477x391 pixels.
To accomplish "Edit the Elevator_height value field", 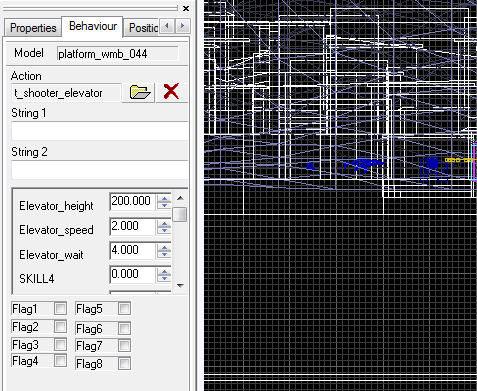I will [x=132, y=201].
